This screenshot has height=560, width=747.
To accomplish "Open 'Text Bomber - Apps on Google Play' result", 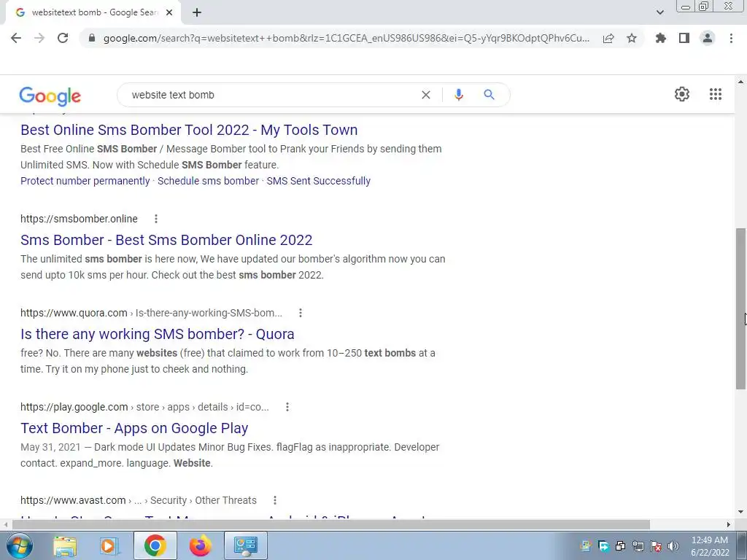I will coord(134,428).
